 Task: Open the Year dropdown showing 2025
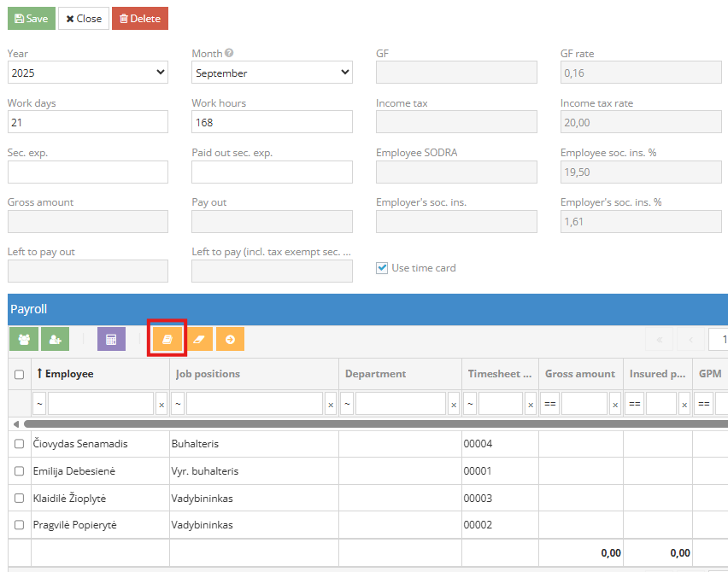pyautogui.click(x=87, y=73)
